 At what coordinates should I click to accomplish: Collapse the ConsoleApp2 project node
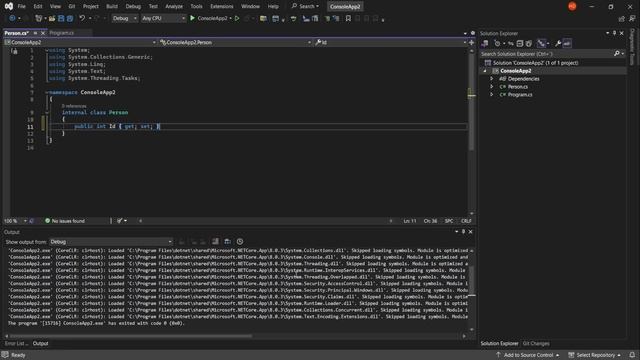click(485, 71)
